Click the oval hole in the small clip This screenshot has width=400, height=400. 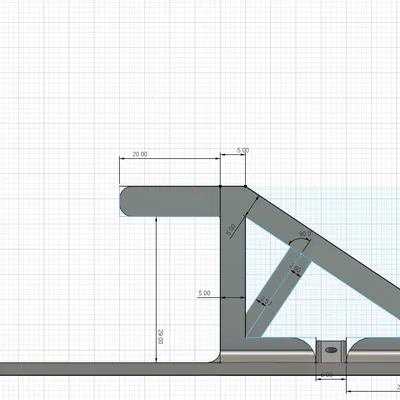point(331,350)
